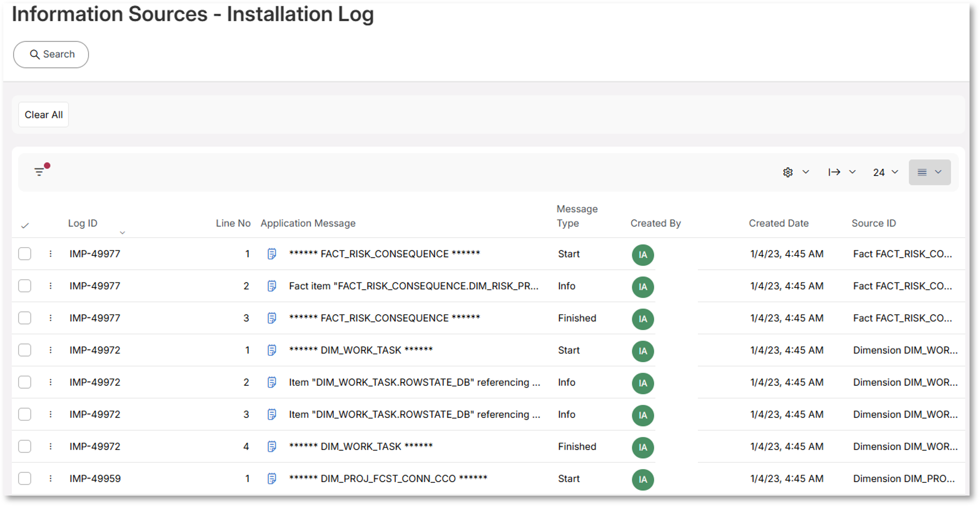Switch the list view layout button
Screen dimensions: 980x506
(x=922, y=172)
